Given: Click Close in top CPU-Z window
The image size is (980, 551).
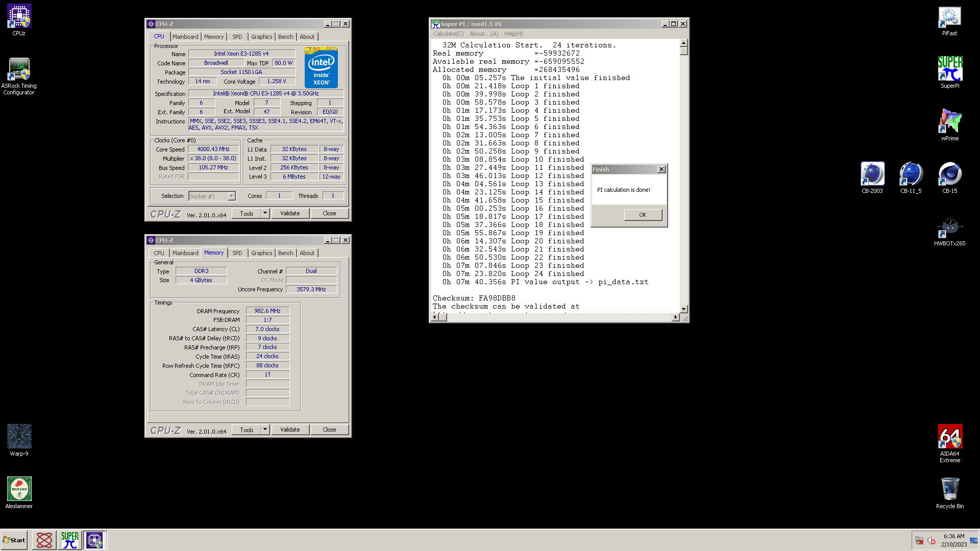Looking at the screenshot, I should pos(329,213).
